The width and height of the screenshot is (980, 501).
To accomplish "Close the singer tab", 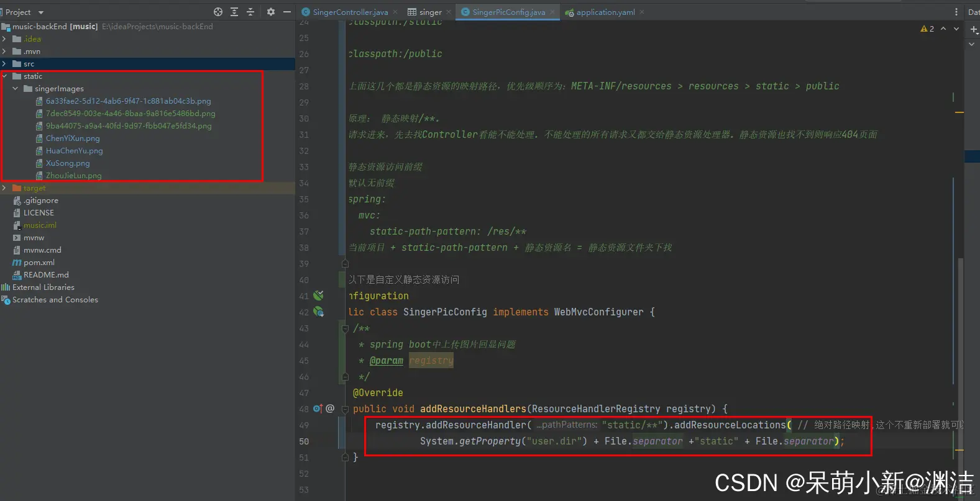I will 449,12.
